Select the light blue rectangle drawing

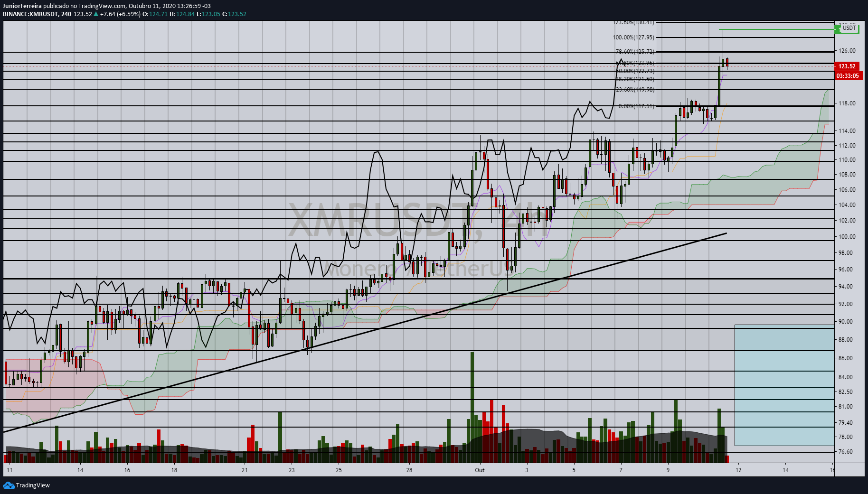tap(784, 385)
